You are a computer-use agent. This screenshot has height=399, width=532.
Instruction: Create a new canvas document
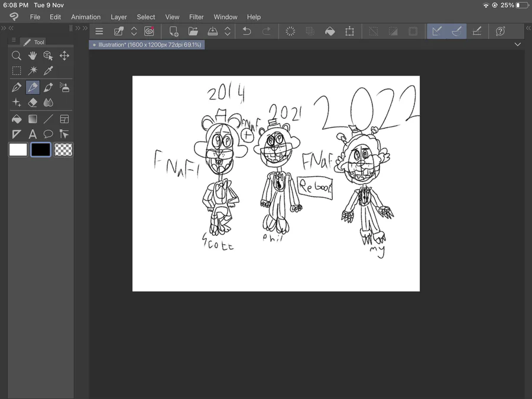coord(174,31)
